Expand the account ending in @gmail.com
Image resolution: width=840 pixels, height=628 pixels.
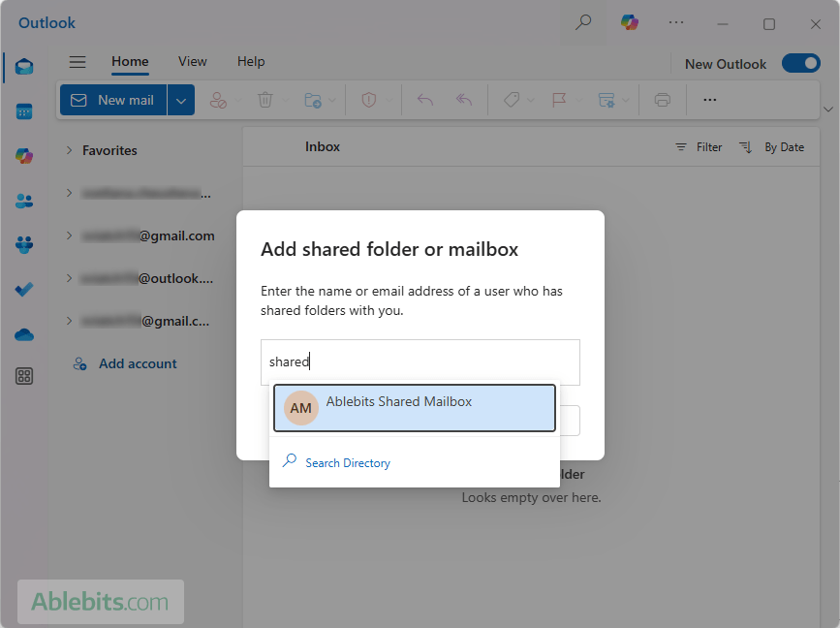pos(69,235)
